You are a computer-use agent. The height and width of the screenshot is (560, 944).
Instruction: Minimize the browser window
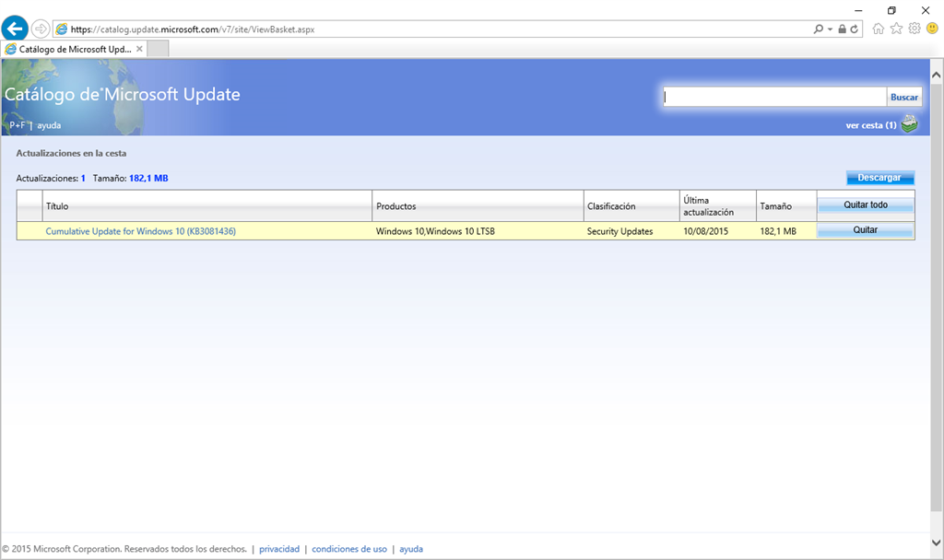coord(858,10)
